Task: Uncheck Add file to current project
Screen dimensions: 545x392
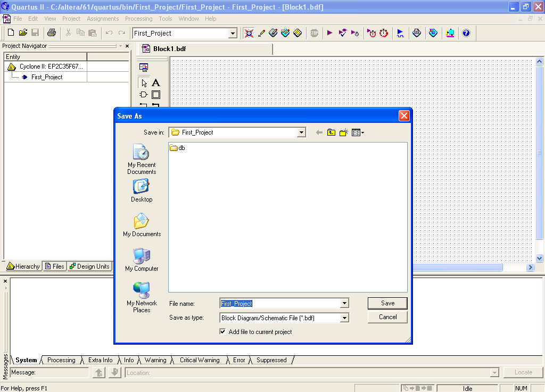Action: click(222, 332)
